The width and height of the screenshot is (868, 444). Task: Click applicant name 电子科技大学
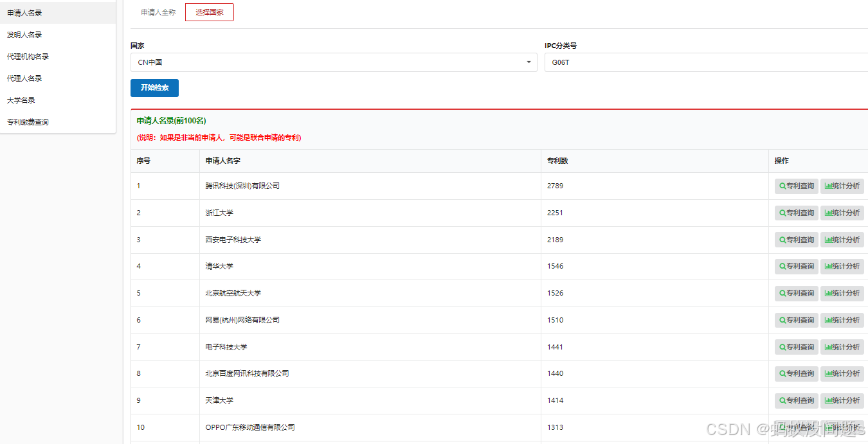[226, 347]
